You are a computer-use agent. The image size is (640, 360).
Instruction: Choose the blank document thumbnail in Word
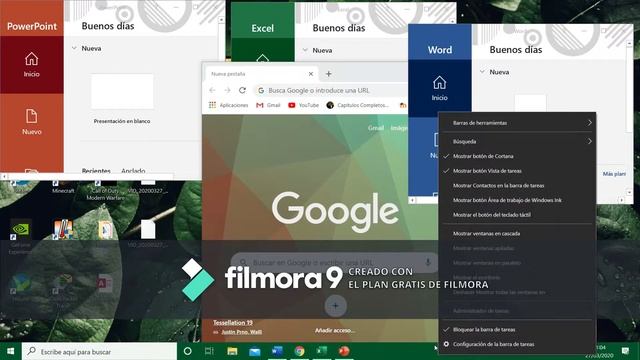click(x=530, y=103)
